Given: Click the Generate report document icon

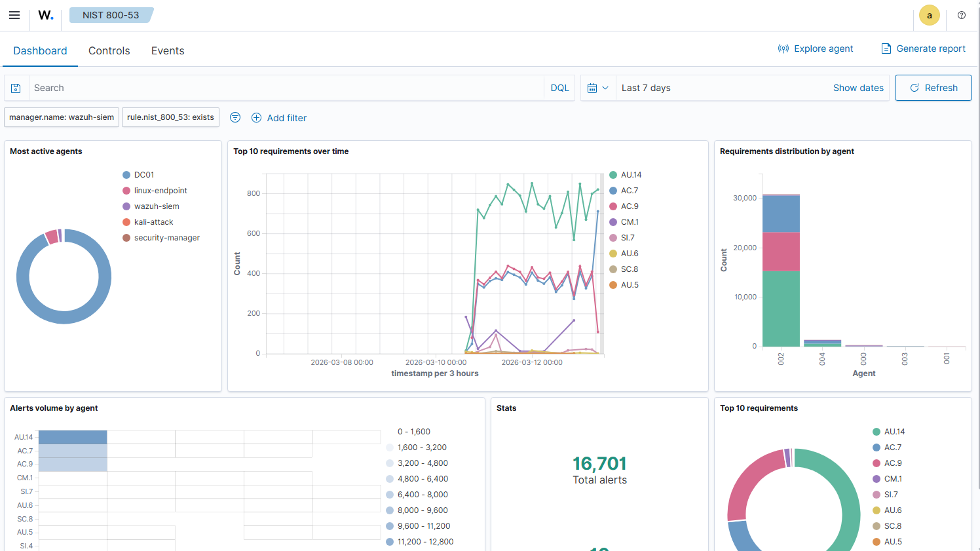Looking at the screenshot, I should (x=886, y=48).
